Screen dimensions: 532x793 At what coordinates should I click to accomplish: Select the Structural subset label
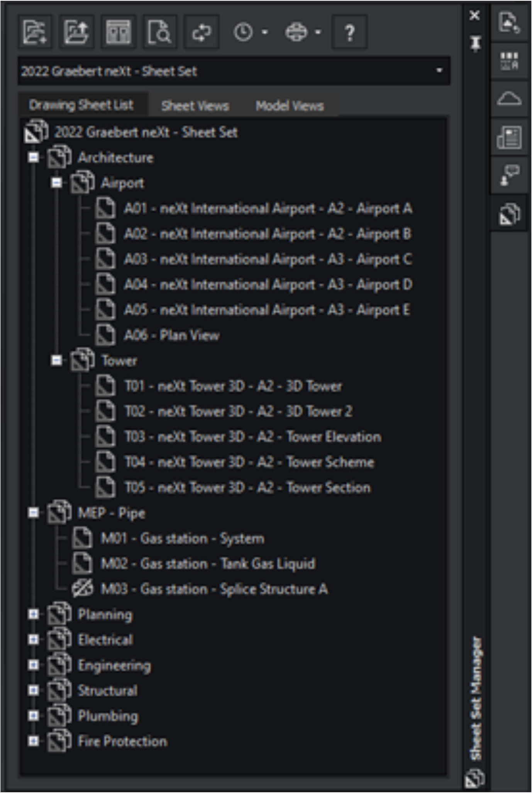(x=108, y=691)
